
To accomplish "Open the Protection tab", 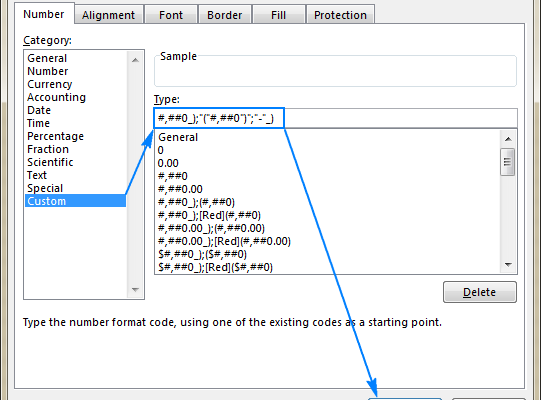I will 340,15.
